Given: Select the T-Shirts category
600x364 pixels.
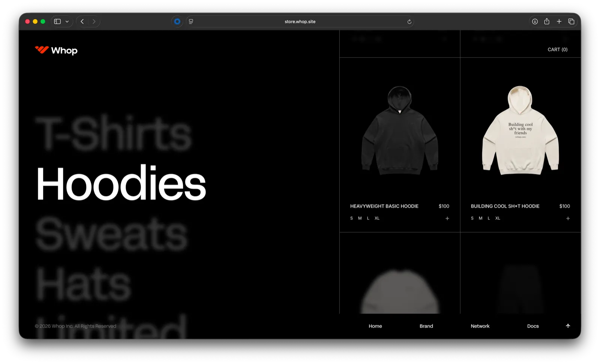Looking at the screenshot, I should (x=113, y=133).
